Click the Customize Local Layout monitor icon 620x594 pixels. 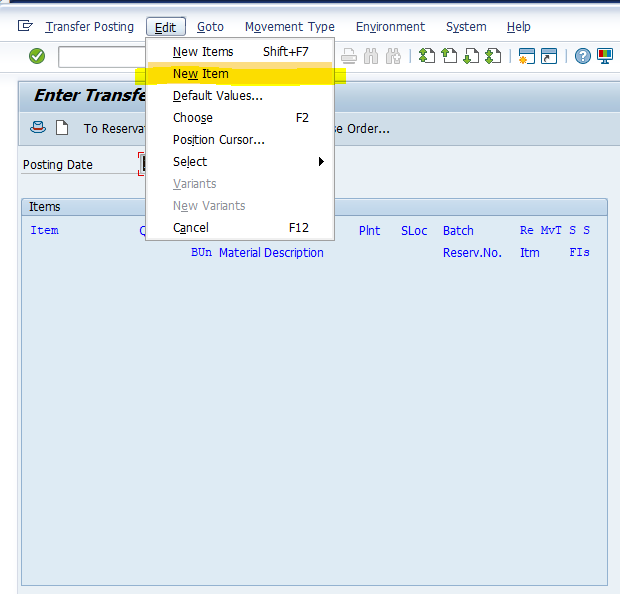click(x=605, y=56)
